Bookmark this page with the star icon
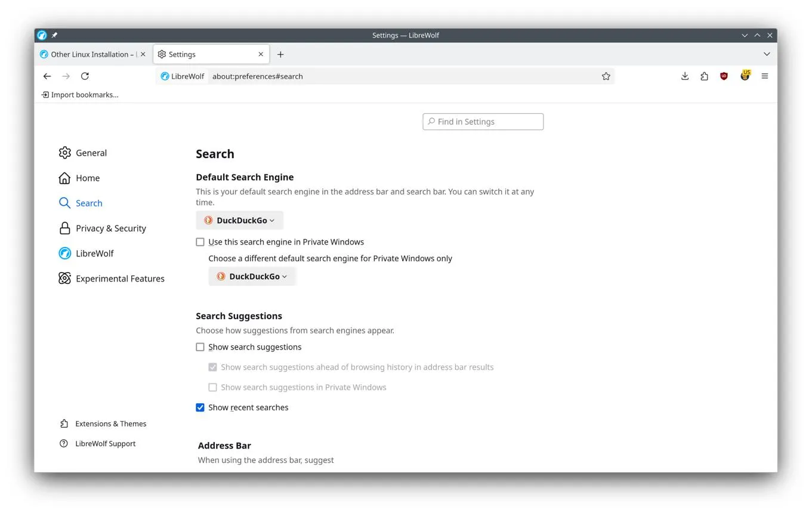 [606, 76]
